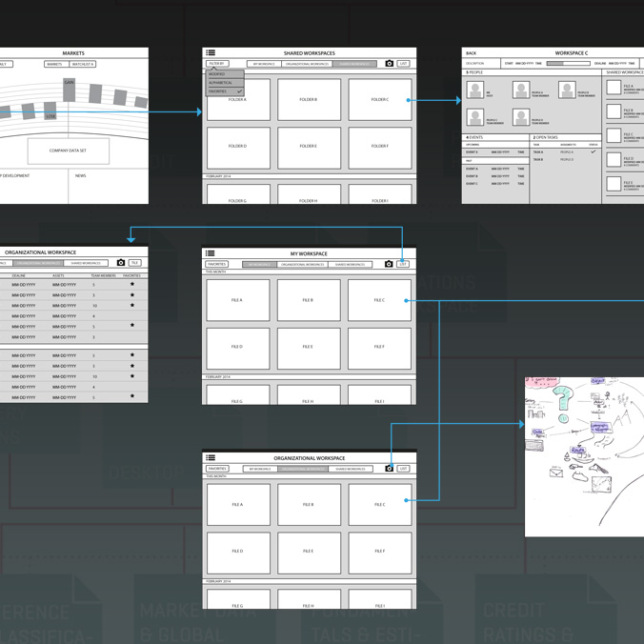Click Shared Workspaces tab in Organizational list view
This screenshot has width=644, height=644.
(86, 263)
